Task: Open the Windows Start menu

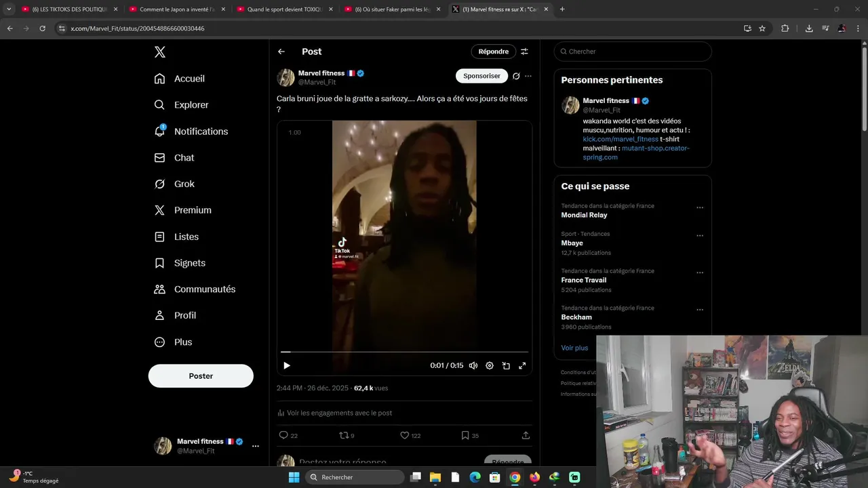Action: pyautogui.click(x=294, y=477)
